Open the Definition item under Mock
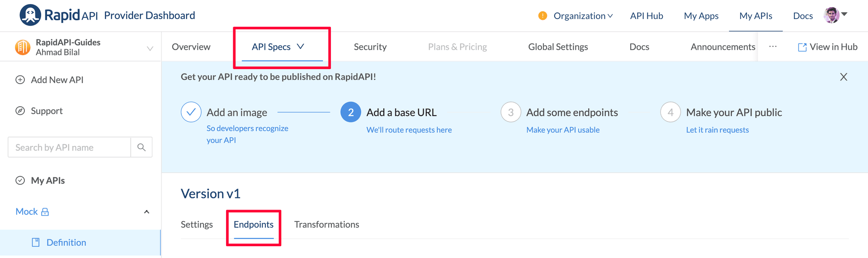 pos(66,243)
